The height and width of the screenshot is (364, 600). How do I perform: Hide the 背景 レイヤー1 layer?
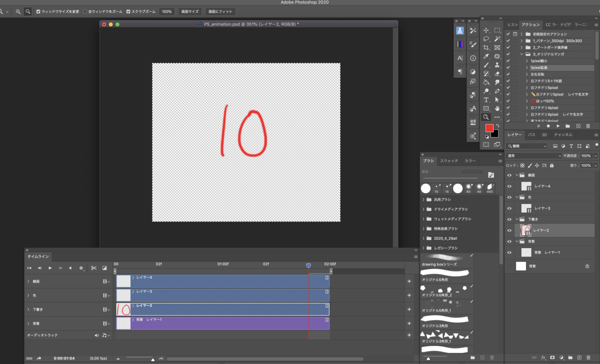pos(509,252)
